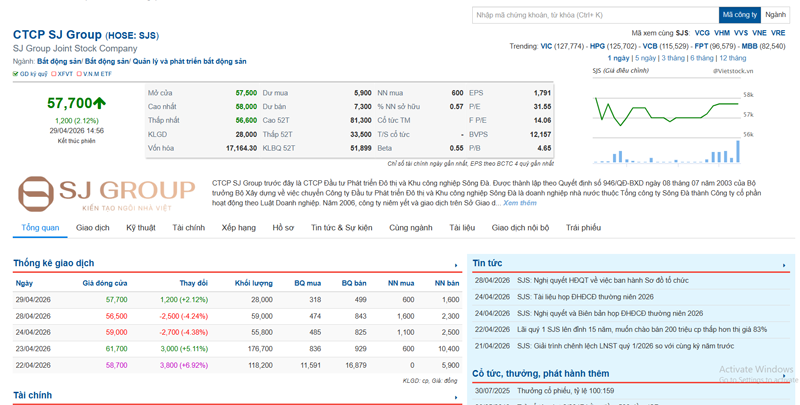Open trending ticker MBB
Image resolution: width=800 pixels, height=405 pixels.
[749, 46]
